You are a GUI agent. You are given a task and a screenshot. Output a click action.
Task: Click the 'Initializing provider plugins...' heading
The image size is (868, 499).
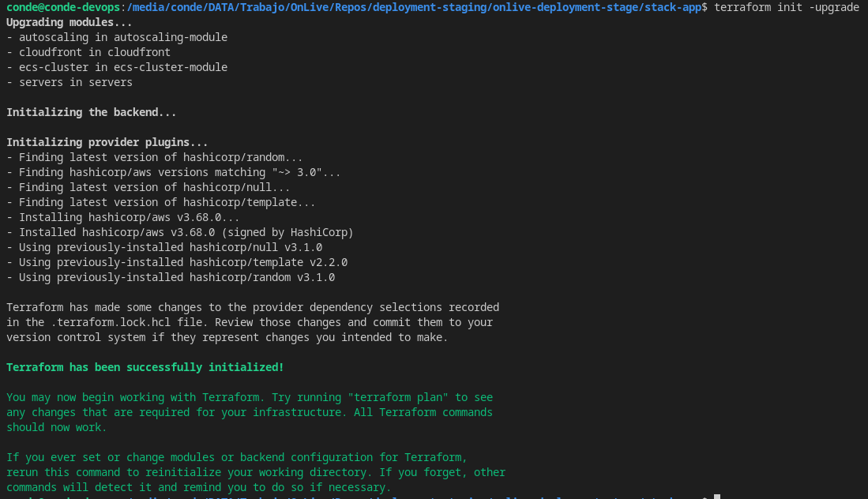pos(107,142)
